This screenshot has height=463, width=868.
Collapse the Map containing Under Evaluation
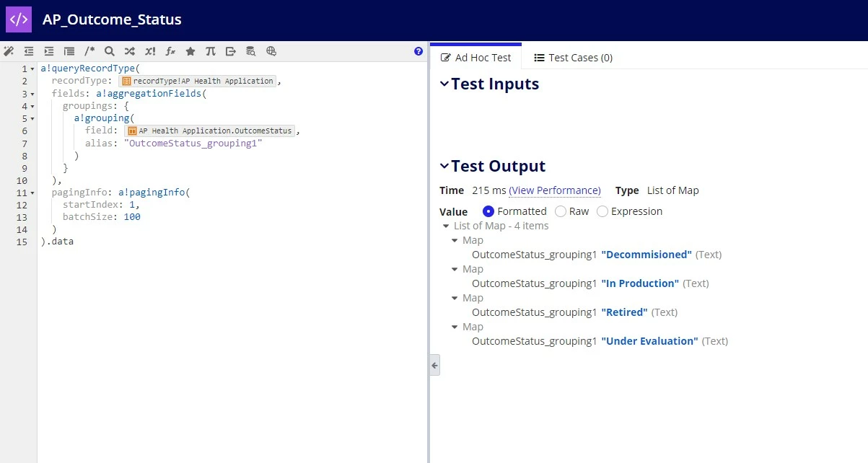pyautogui.click(x=455, y=327)
